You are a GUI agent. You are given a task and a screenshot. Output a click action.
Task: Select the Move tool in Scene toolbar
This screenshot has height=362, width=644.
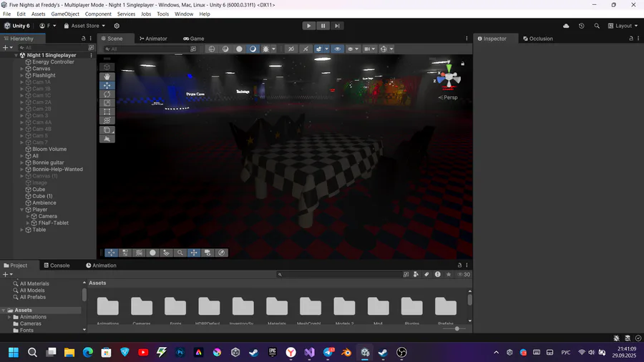107,85
